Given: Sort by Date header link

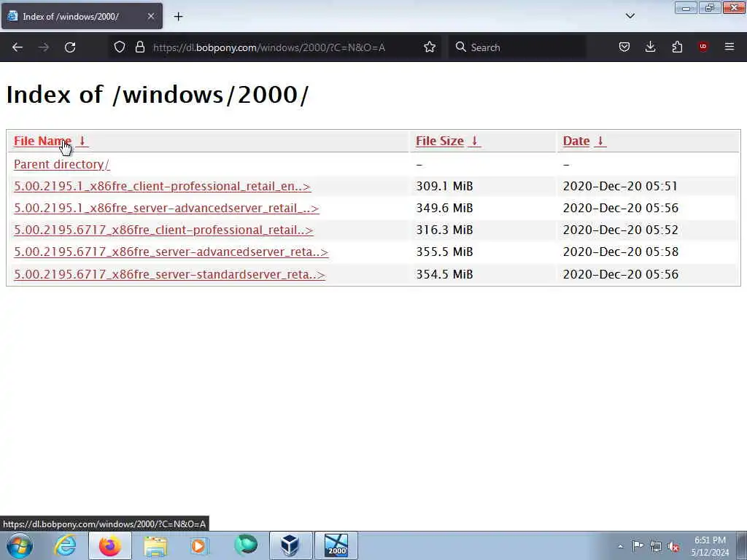Looking at the screenshot, I should (x=576, y=141).
